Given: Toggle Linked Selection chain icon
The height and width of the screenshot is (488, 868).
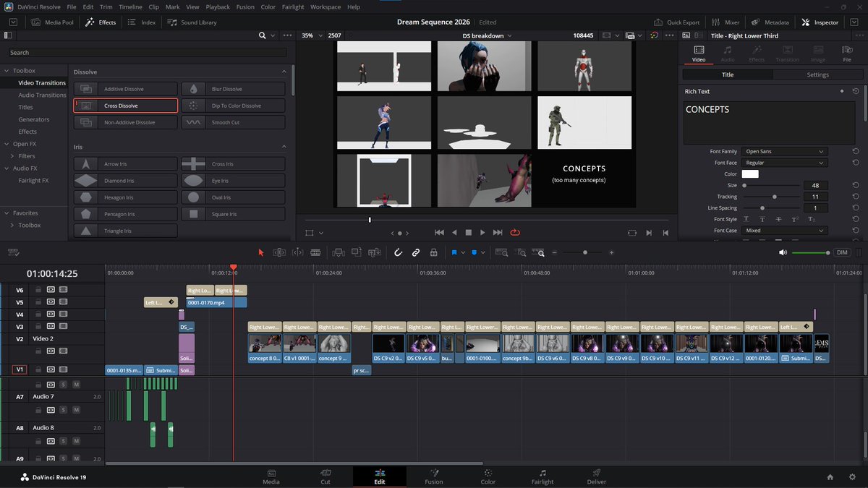Looking at the screenshot, I should (416, 252).
